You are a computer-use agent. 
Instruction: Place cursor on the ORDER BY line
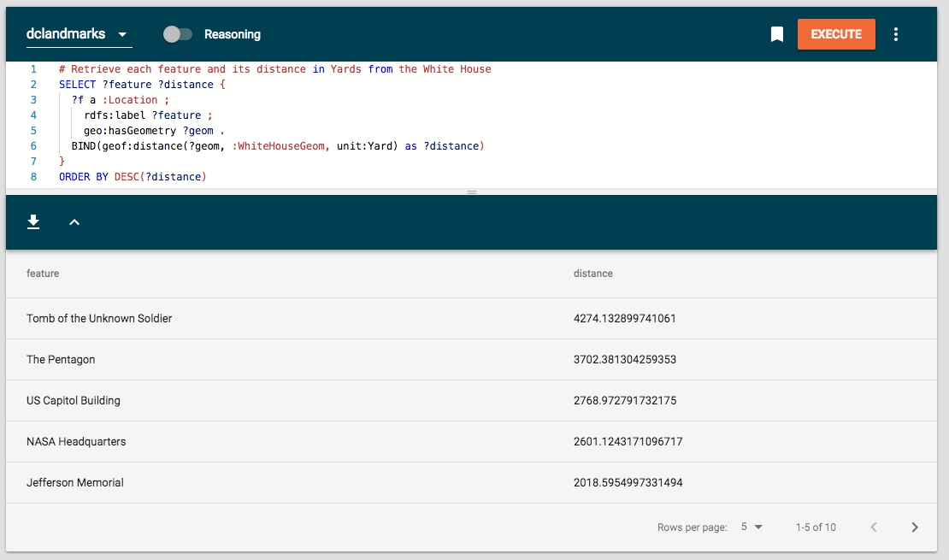tap(133, 177)
